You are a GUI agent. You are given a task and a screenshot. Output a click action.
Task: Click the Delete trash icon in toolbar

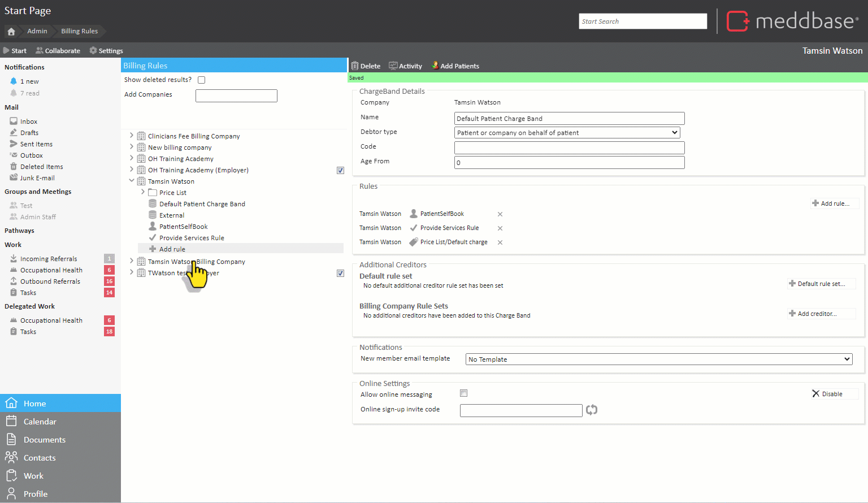(x=355, y=66)
